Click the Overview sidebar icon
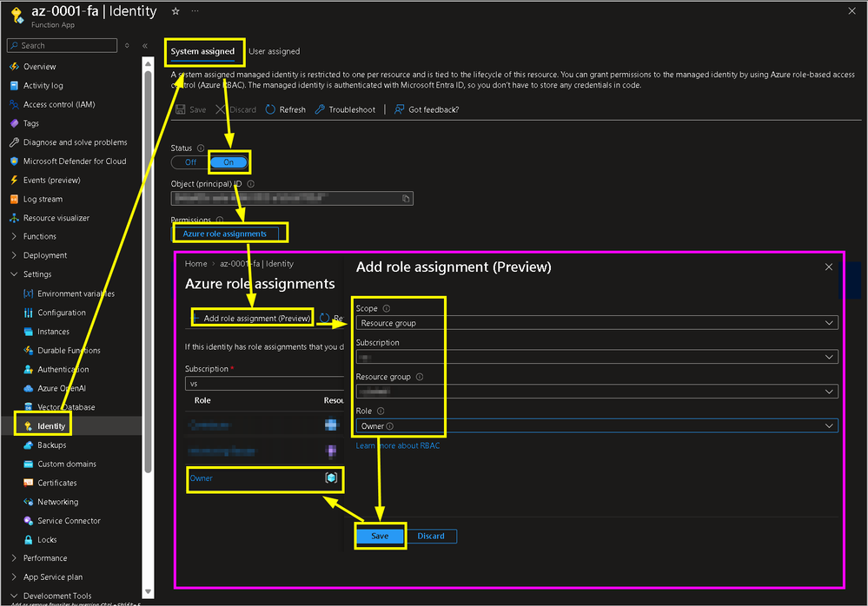The width and height of the screenshot is (868, 606). 15,66
